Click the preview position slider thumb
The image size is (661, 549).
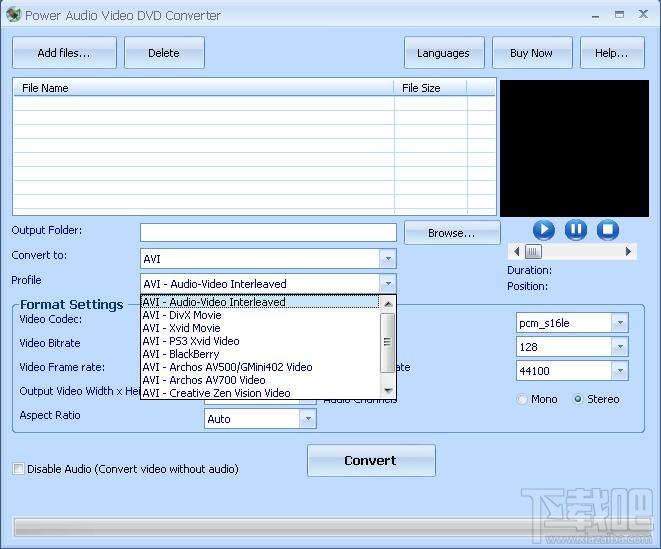pos(533,252)
